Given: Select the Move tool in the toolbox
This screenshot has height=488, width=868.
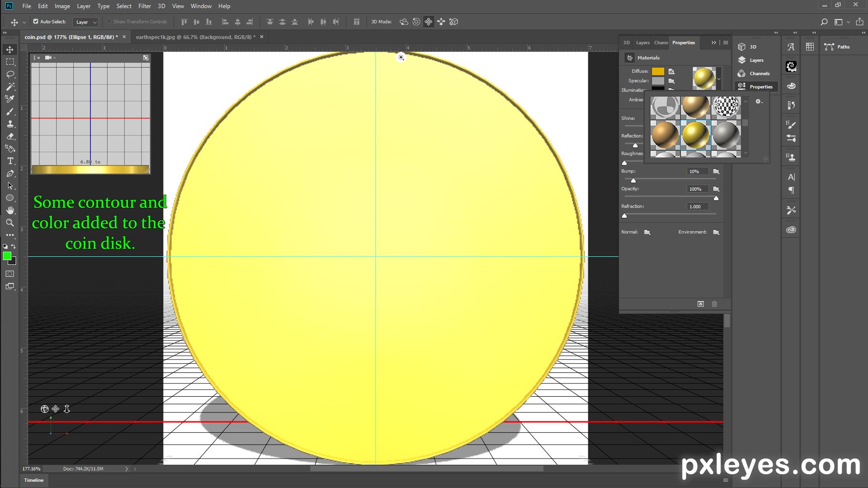Looking at the screenshot, I should click(10, 49).
